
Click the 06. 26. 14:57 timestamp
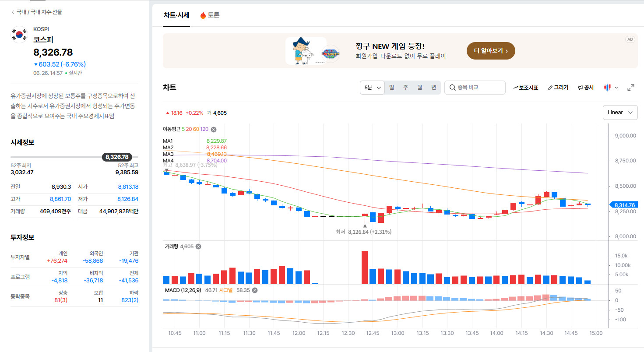click(48, 73)
